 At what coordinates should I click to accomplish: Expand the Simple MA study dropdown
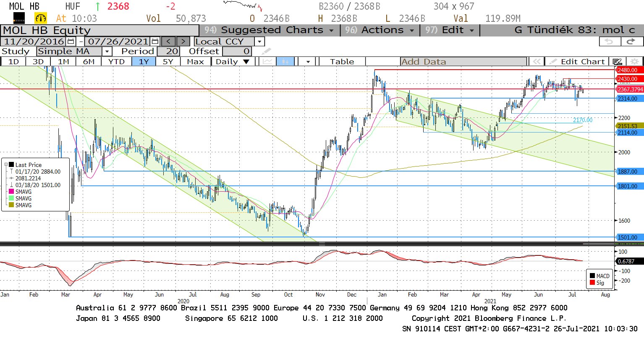click(107, 52)
